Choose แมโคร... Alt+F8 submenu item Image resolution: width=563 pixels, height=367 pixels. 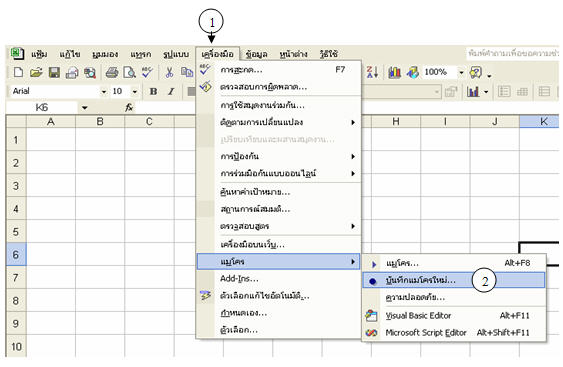[x=454, y=263]
